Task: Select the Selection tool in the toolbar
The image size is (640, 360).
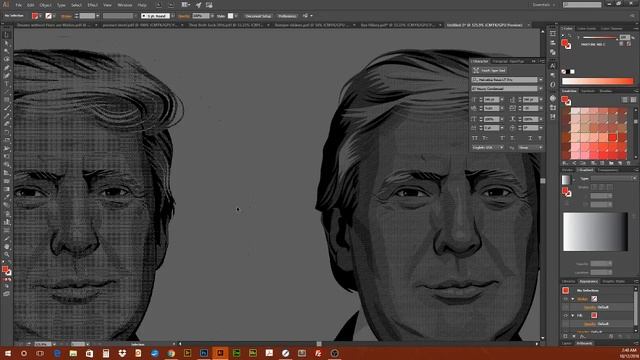Action: click(x=6, y=35)
